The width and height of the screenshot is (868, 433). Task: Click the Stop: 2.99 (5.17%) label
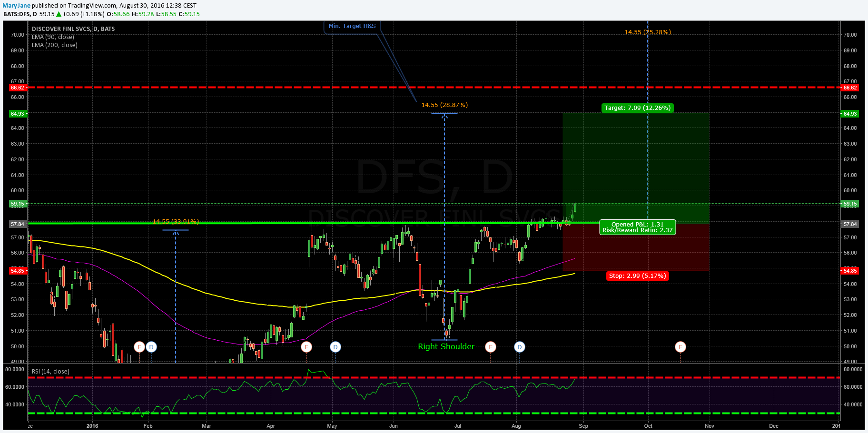click(638, 276)
